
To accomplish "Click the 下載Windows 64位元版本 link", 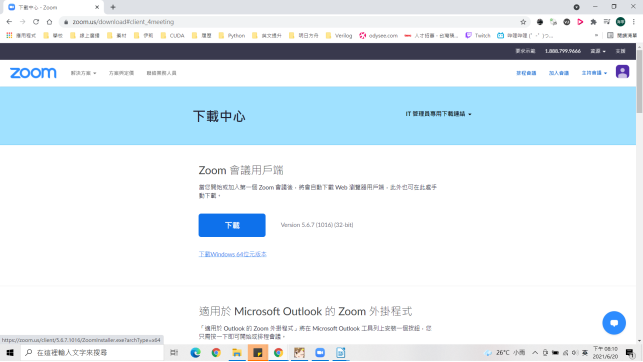I will (233, 254).
